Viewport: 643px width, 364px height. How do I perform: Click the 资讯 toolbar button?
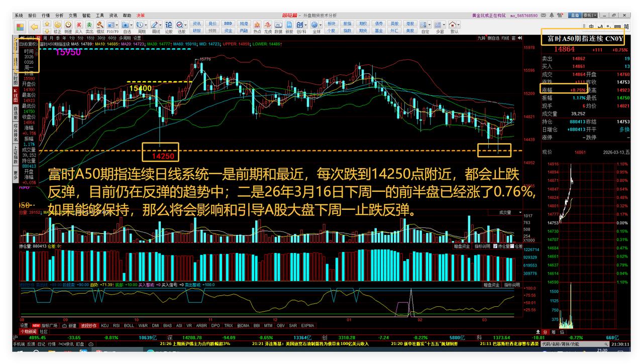pos(196,24)
